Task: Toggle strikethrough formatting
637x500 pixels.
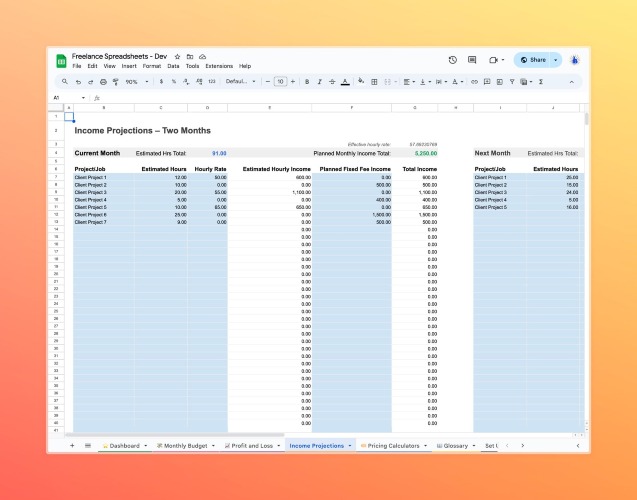Action: pyautogui.click(x=332, y=82)
